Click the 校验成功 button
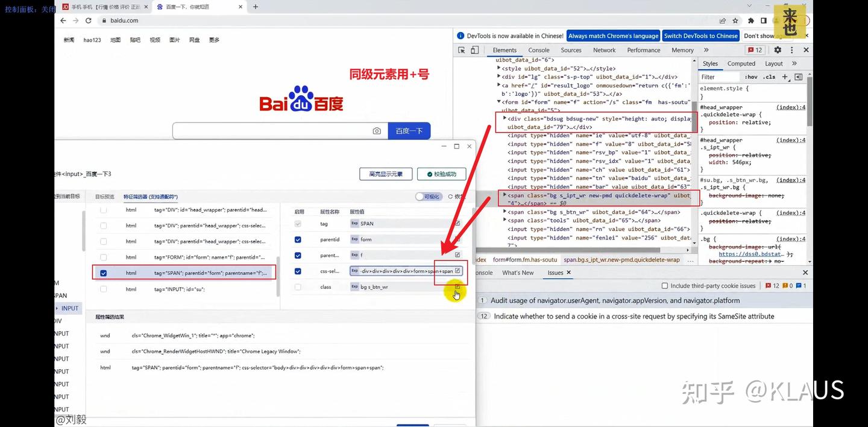 (441, 174)
